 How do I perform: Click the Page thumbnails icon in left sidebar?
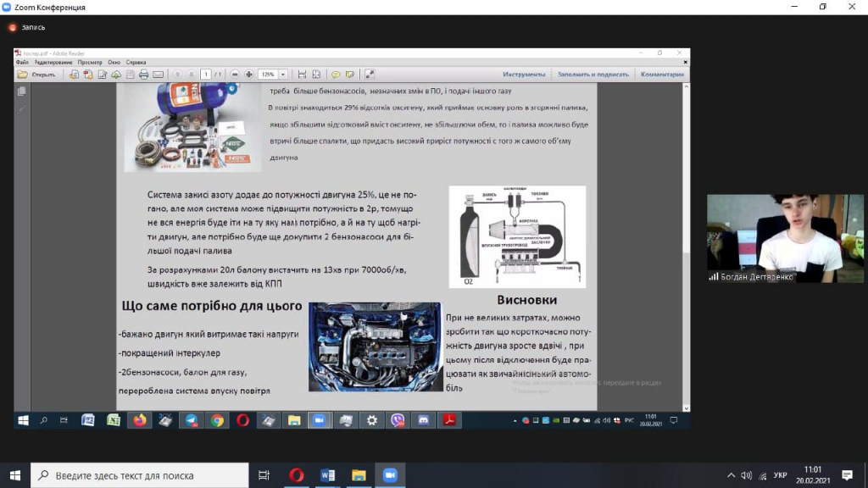[x=21, y=91]
